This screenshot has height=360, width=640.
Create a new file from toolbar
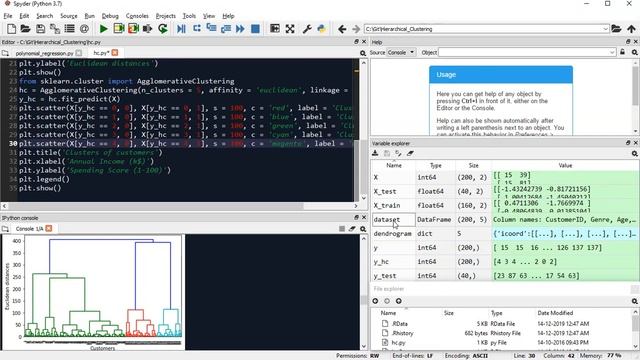(11, 29)
